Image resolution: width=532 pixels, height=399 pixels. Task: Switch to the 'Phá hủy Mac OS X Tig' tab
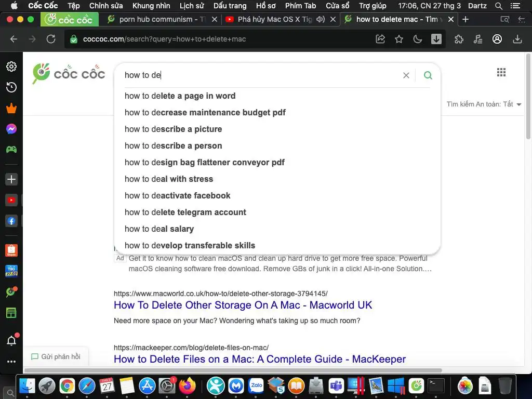tap(275, 19)
